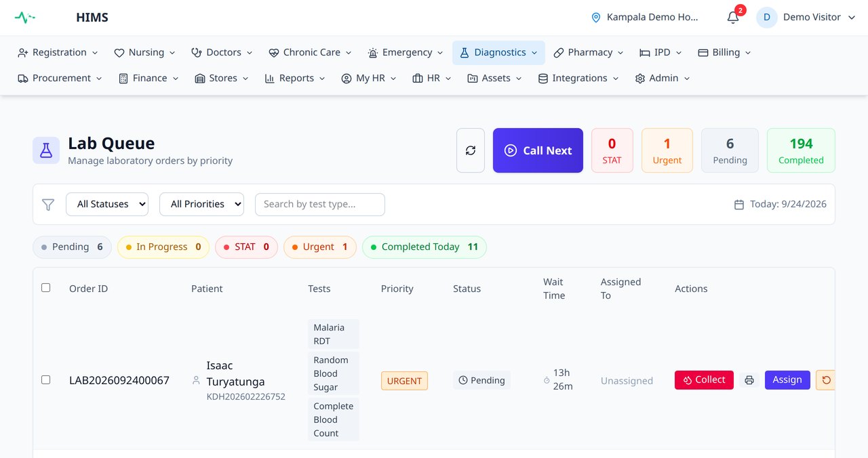Select the Completed Today filter chip

click(x=425, y=247)
